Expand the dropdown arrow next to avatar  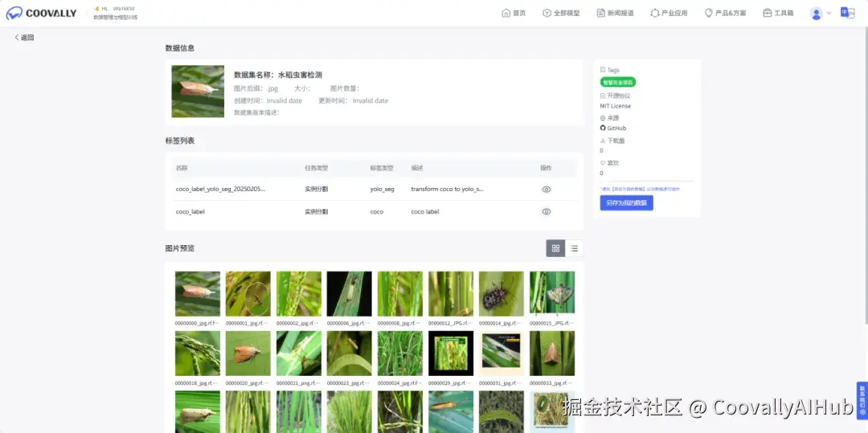pos(829,14)
